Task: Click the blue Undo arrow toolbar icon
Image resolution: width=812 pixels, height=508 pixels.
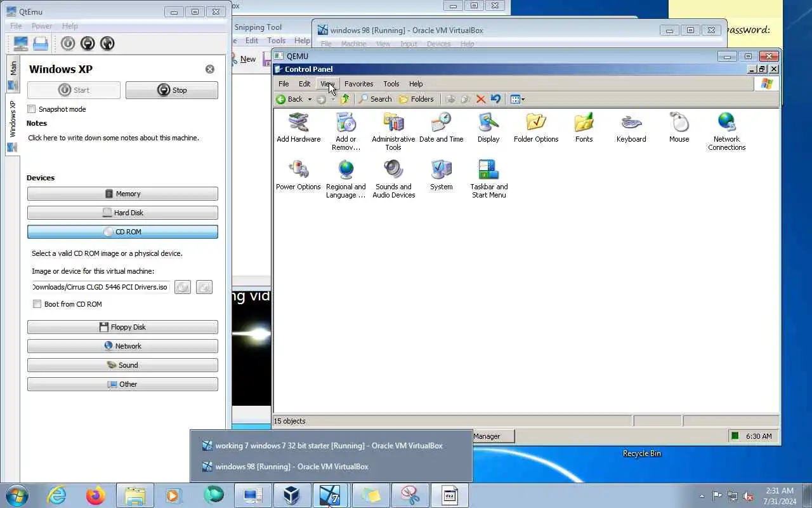Action: [496, 99]
